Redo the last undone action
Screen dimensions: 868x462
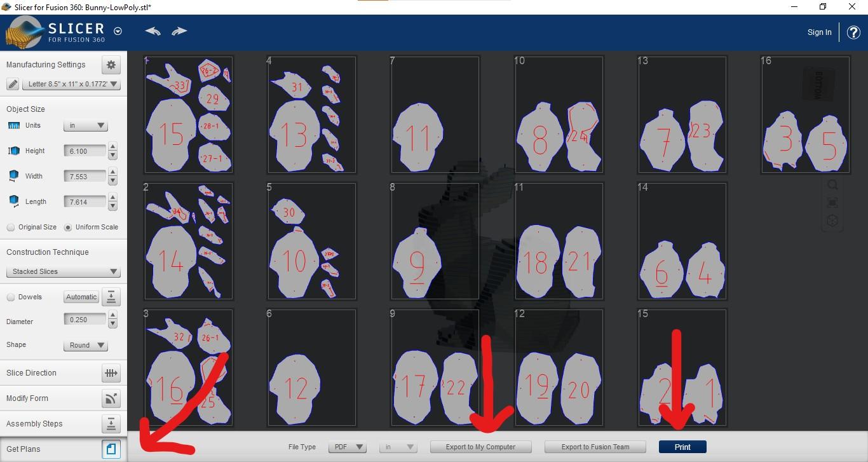point(179,31)
